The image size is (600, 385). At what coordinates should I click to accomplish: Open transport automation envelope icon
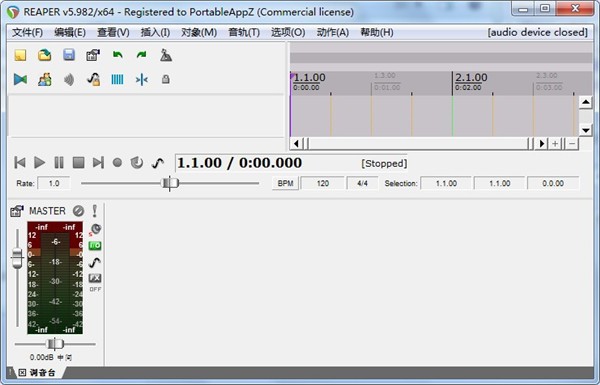158,163
